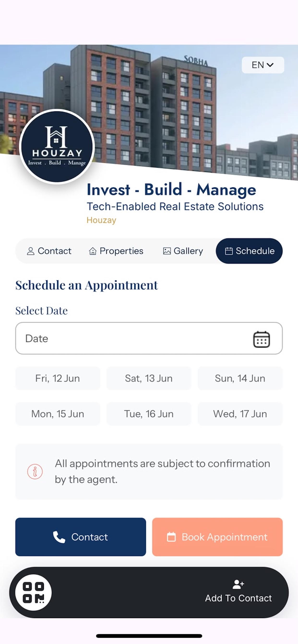Screen dimensions: 298x644
Task: Click the Book Appointment button
Action: click(x=217, y=537)
